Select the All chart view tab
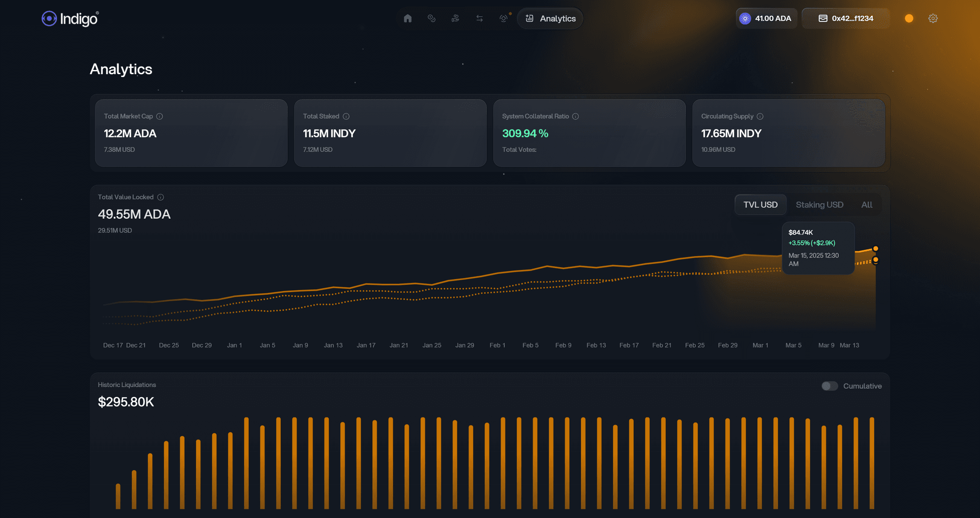 tap(867, 204)
